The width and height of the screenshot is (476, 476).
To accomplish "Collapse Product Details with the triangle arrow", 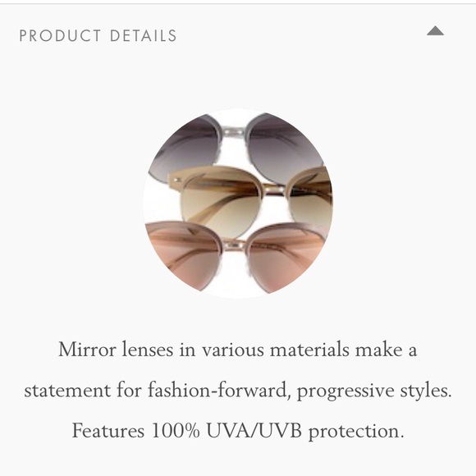I will tap(435, 31).
